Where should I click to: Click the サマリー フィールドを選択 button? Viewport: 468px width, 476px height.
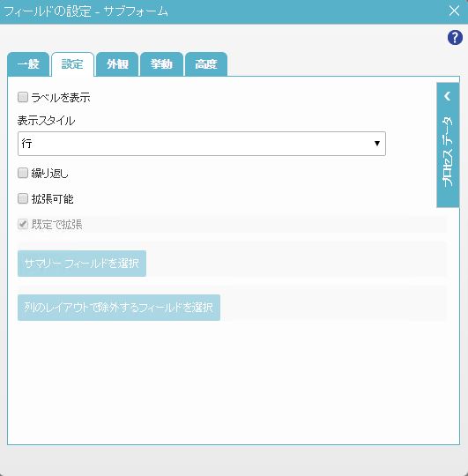click(x=82, y=264)
